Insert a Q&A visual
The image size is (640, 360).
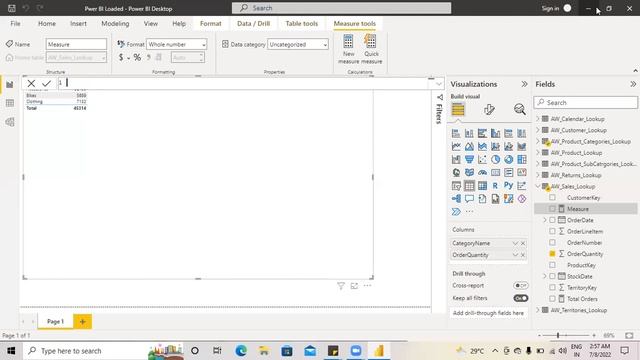click(469, 199)
